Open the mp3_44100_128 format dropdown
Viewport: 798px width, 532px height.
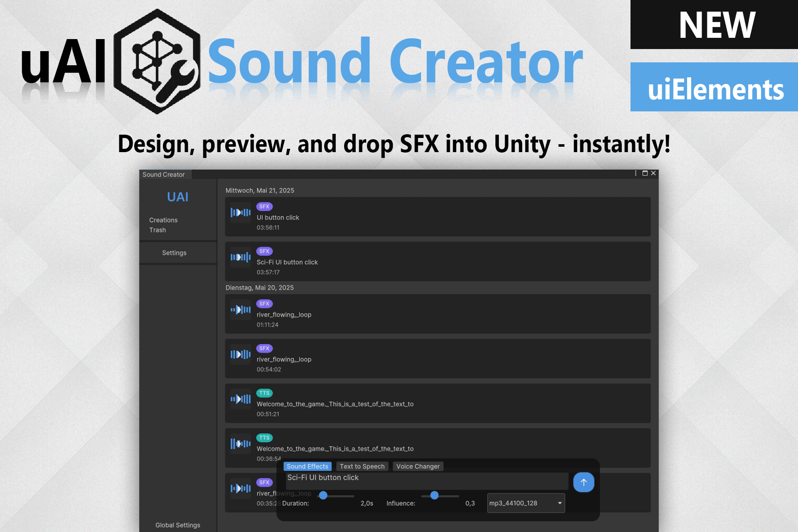525,503
